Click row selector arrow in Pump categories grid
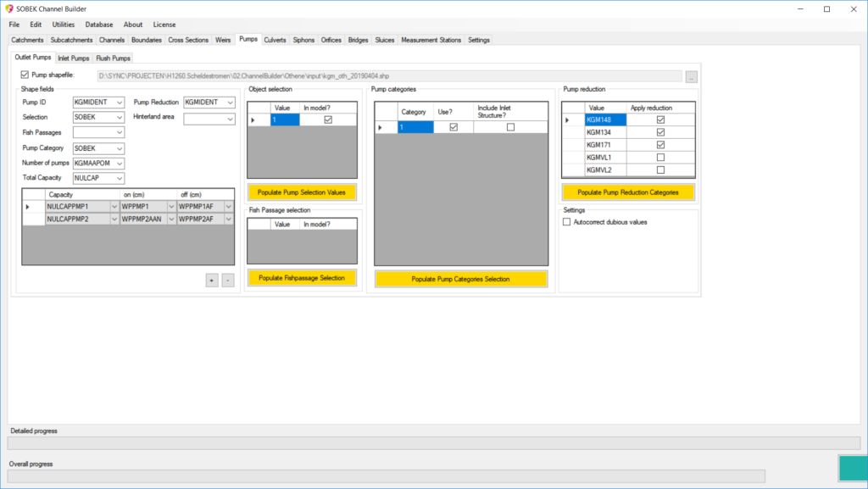The image size is (868, 489). (x=381, y=127)
